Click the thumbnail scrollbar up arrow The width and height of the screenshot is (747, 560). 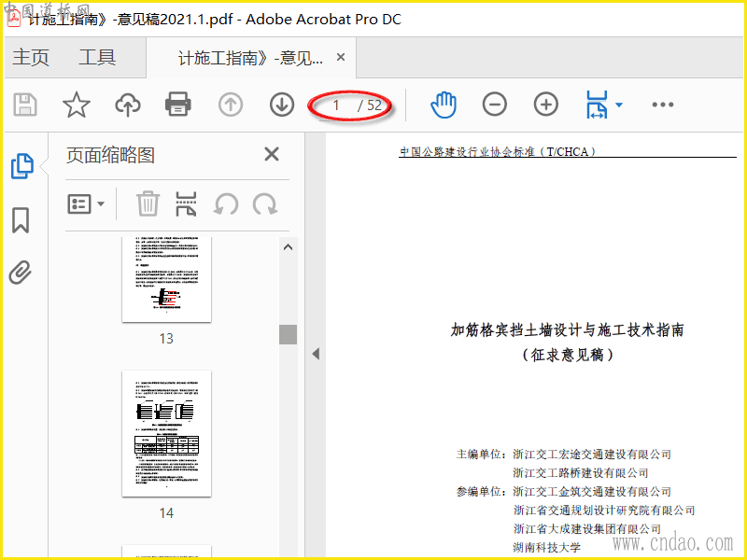(288, 247)
